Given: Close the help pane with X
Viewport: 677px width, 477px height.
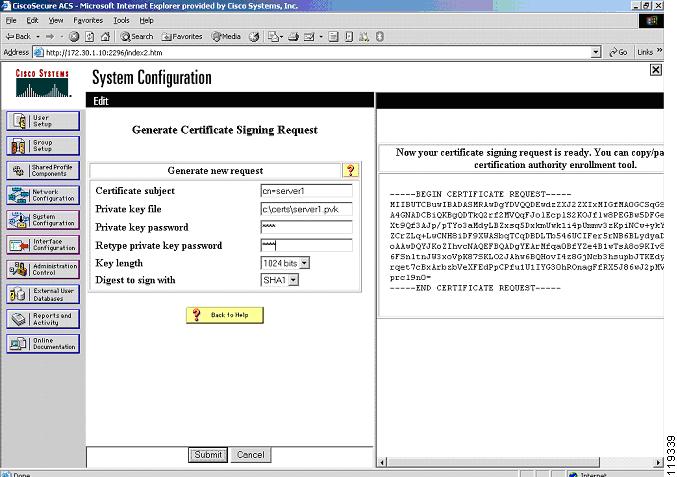Looking at the screenshot, I should pos(656,69).
